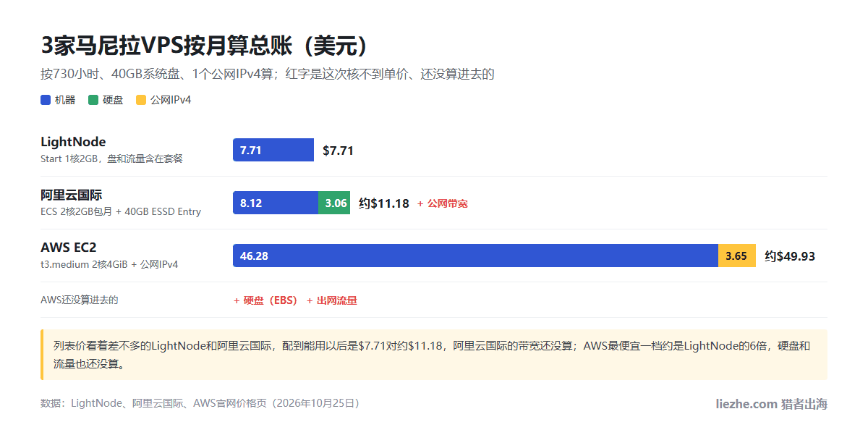Screen dimensions: 868x443
Task: Click the 约$11.18 total label
Action: (x=384, y=203)
